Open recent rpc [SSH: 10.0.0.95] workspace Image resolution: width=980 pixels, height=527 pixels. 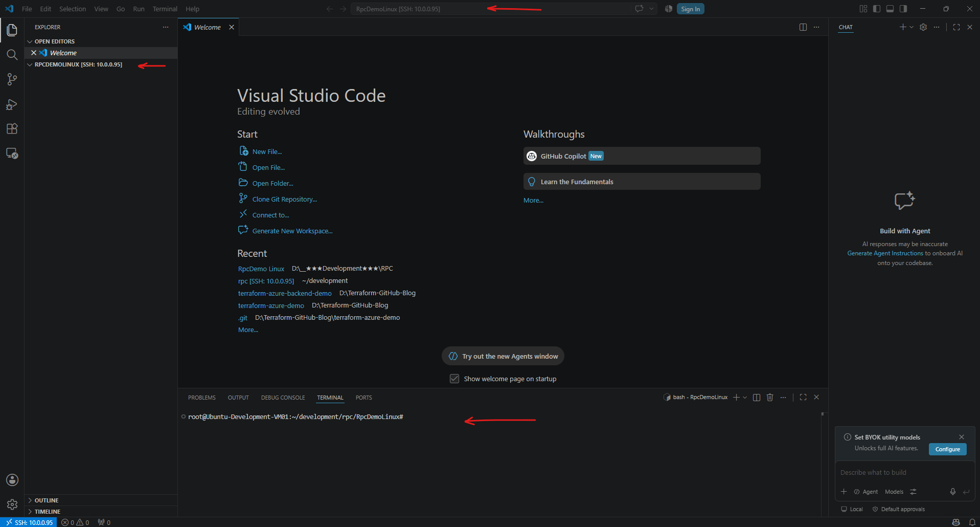tap(266, 281)
